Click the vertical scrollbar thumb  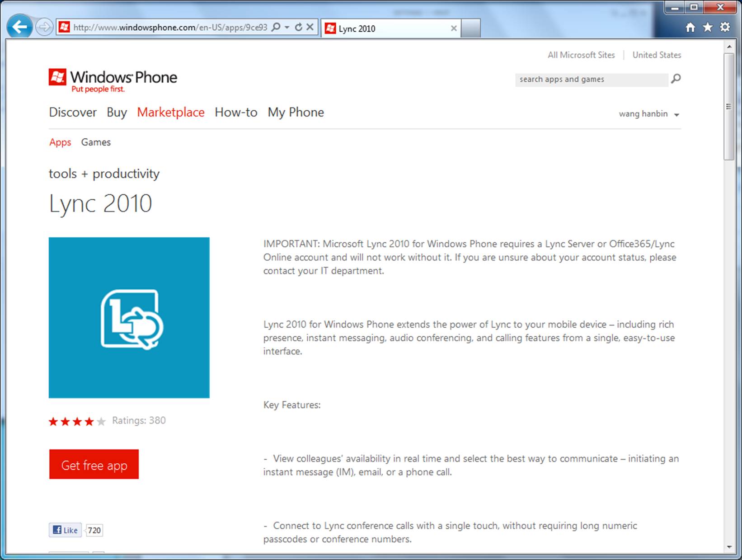[729, 107]
